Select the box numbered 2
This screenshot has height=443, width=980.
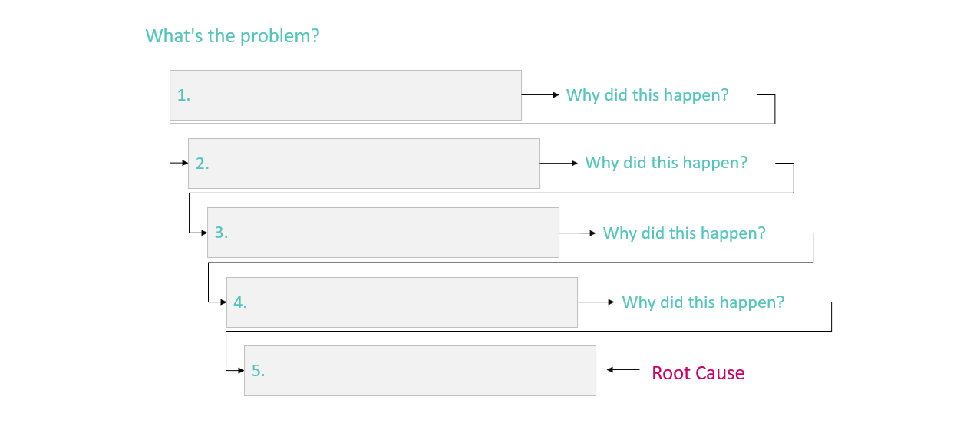tap(364, 164)
